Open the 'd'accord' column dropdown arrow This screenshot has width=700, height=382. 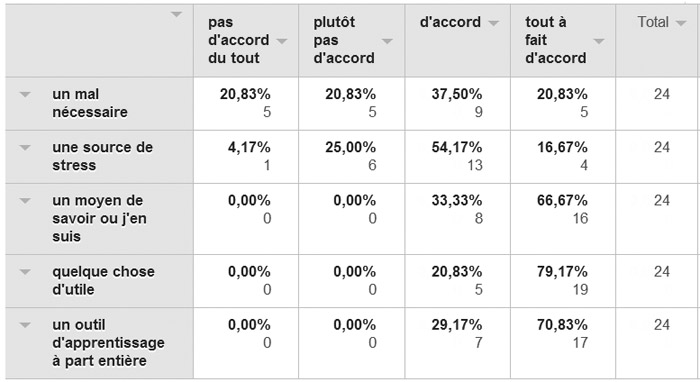click(493, 23)
